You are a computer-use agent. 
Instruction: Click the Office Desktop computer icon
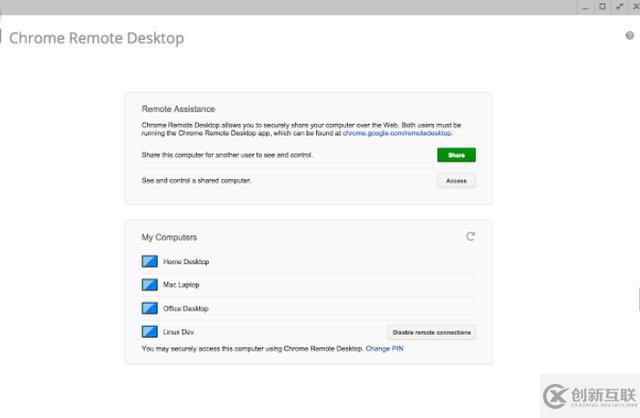[149, 308]
